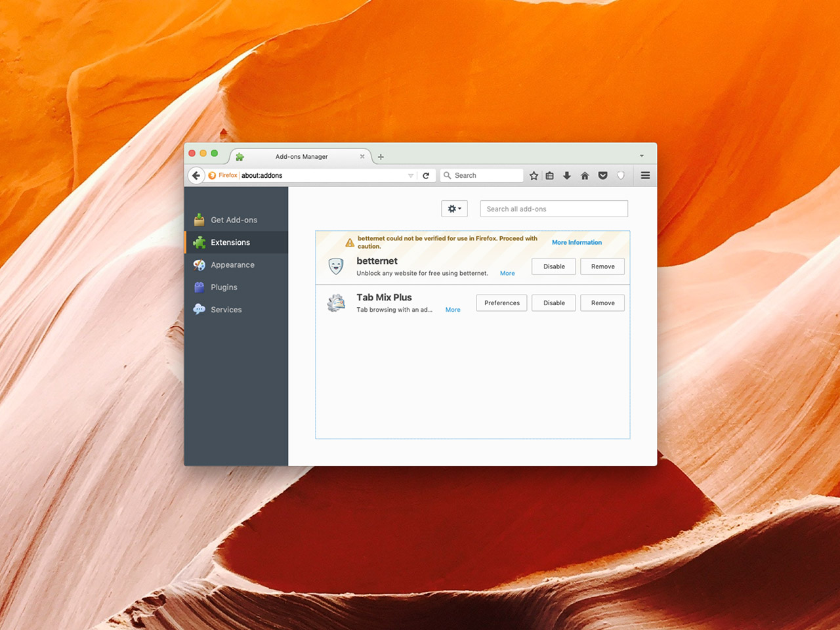Open Services category in sidebar
This screenshot has height=630, width=840.
pos(236,309)
